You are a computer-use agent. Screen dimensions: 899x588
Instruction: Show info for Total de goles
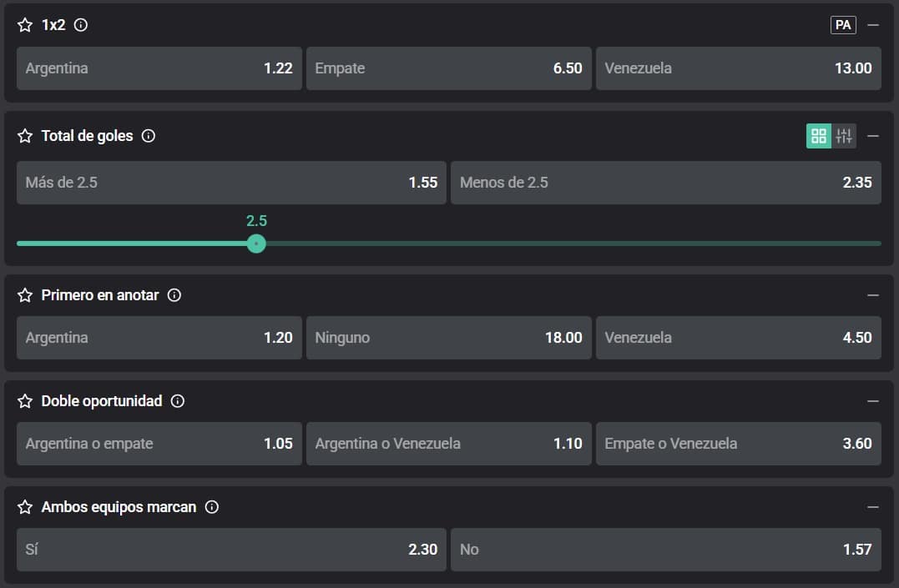tap(149, 136)
